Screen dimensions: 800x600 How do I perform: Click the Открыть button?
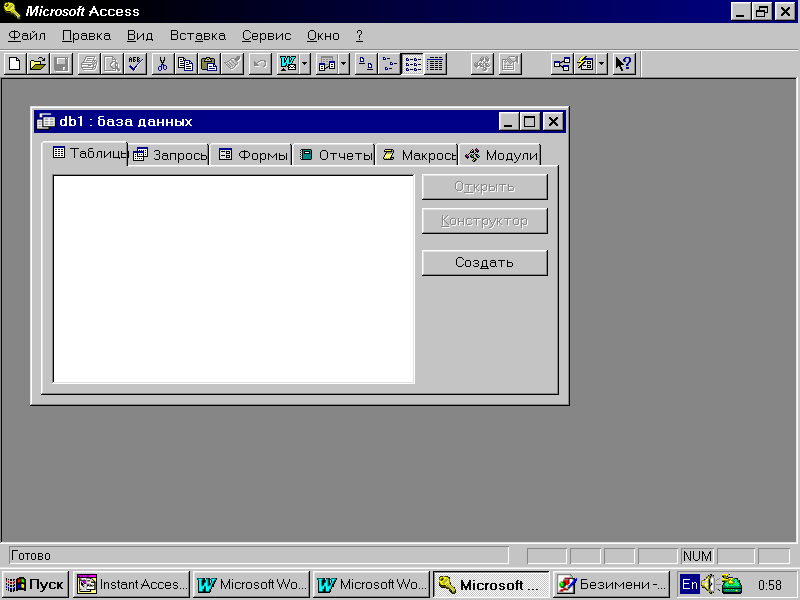485,187
